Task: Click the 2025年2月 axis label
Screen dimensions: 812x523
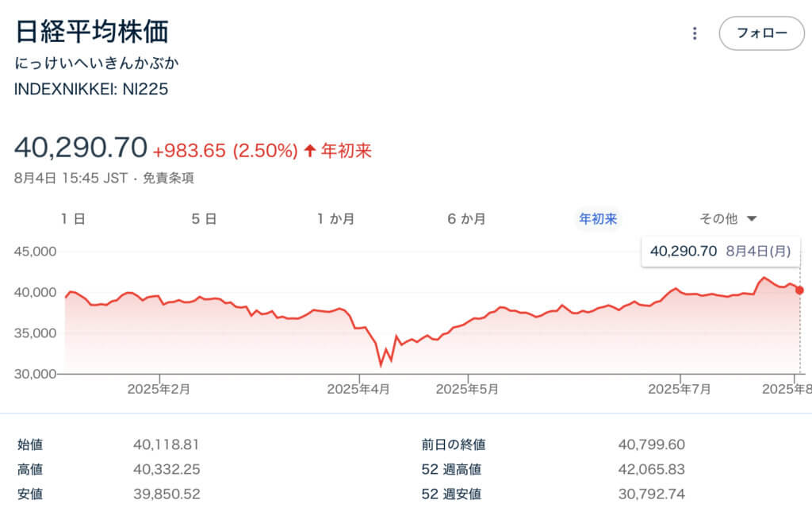Action: 159,390
